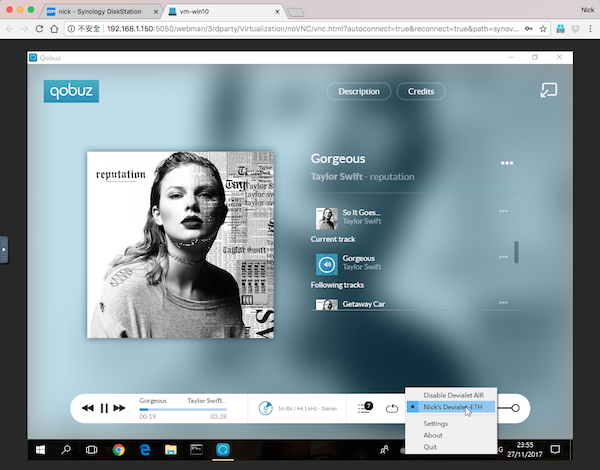This screenshot has width=600, height=470.
Task: Click the now-playing speaker icon
Action: 327,264
